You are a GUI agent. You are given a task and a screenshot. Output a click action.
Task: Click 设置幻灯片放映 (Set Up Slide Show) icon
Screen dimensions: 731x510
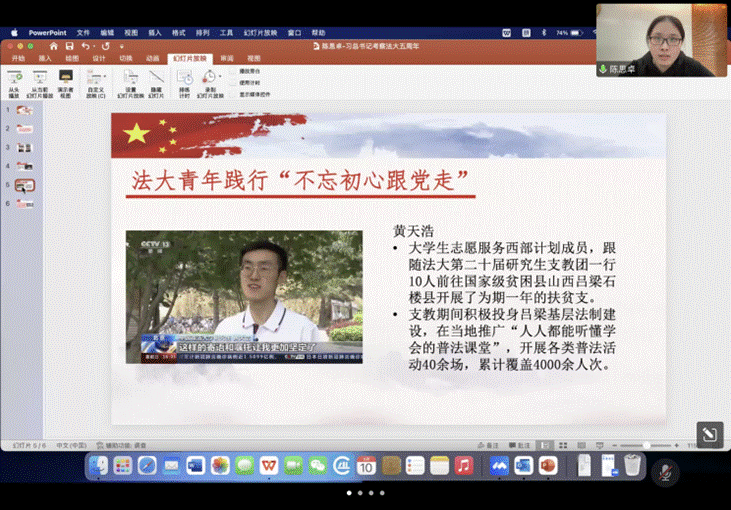131,76
